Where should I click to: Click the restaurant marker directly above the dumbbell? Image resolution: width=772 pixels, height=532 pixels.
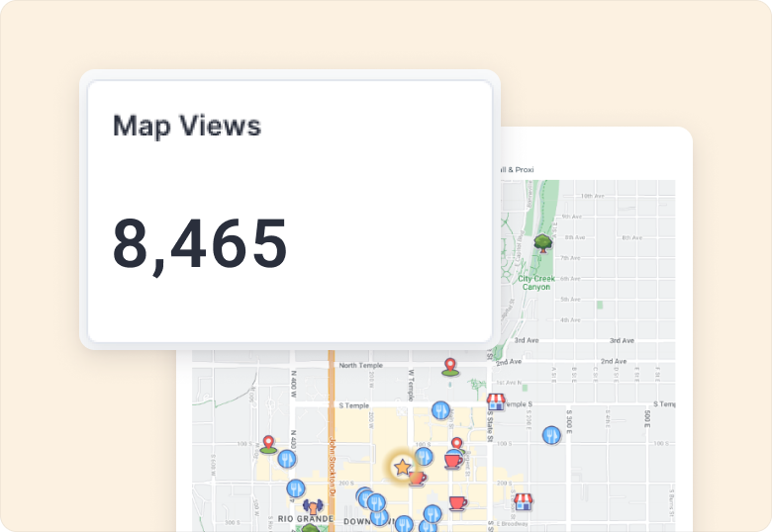tap(295, 488)
